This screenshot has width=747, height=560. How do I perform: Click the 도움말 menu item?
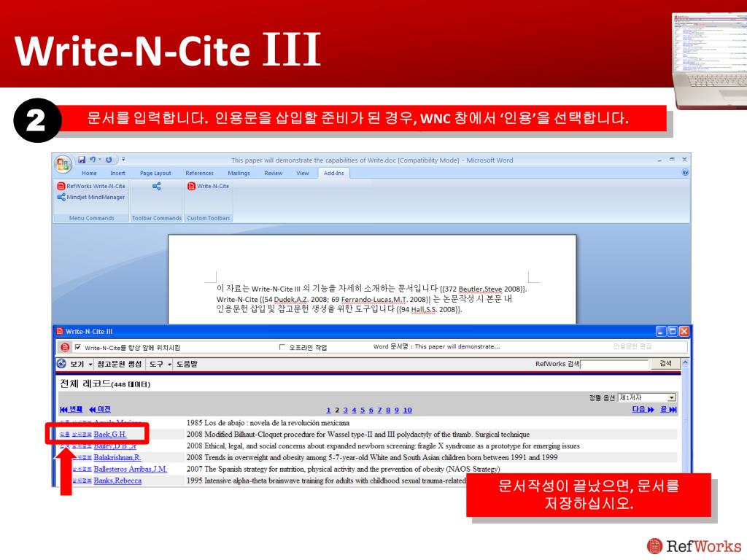tap(187, 365)
